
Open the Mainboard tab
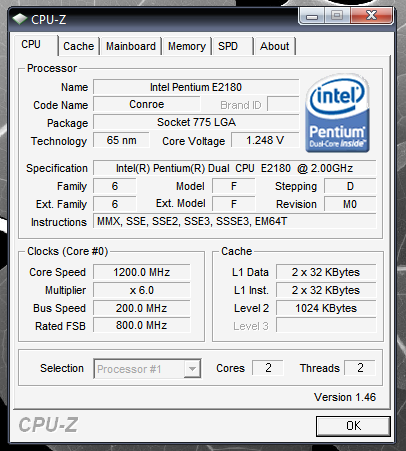(x=131, y=46)
